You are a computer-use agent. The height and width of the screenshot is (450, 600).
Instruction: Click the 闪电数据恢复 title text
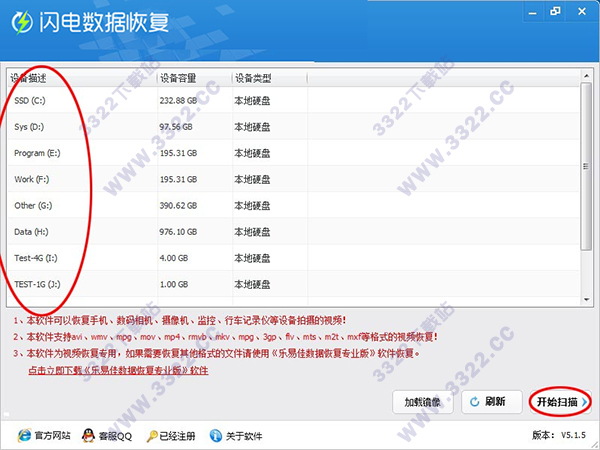coord(104,22)
